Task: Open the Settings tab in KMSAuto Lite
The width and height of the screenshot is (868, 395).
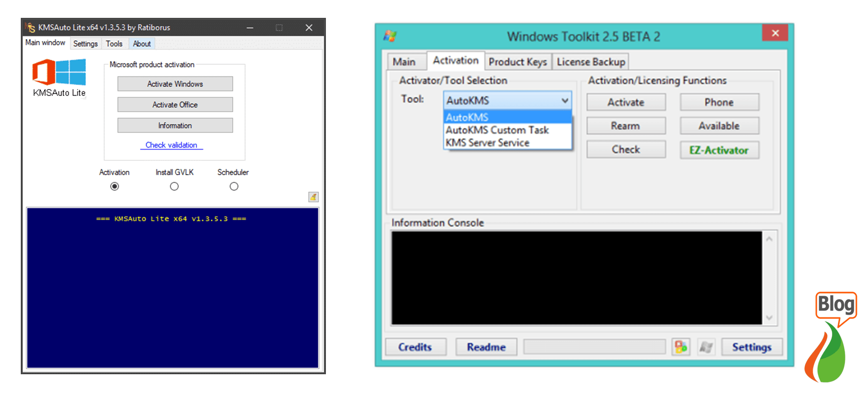Action: click(x=85, y=44)
